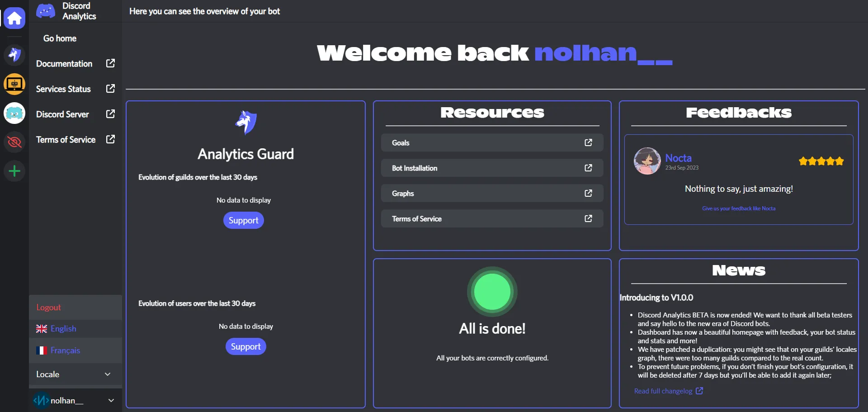Image resolution: width=868 pixels, height=412 pixels.
Task: Click 'Give us your feedback like Nocta' link
Action: (x=739, y=208)
